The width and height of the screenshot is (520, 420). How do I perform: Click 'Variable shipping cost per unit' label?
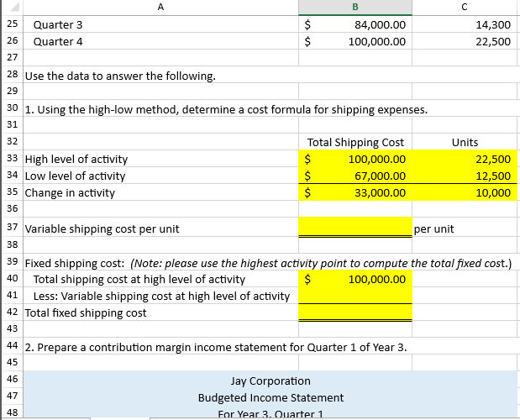tap(102, 229)
